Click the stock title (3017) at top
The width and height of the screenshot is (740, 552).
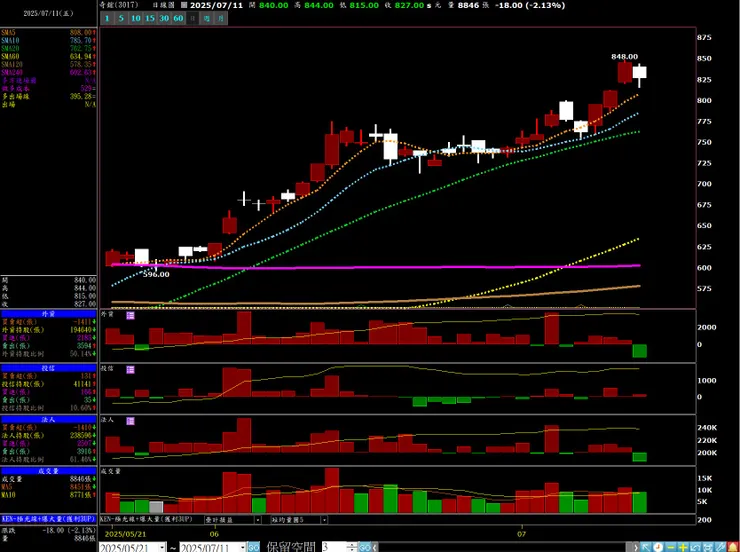click(x=119, y=5)
